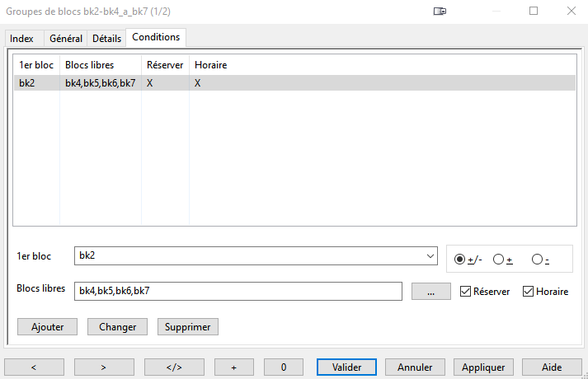Select the minus radio button
This screenshot has height=379, width=588.
[538, 259]
